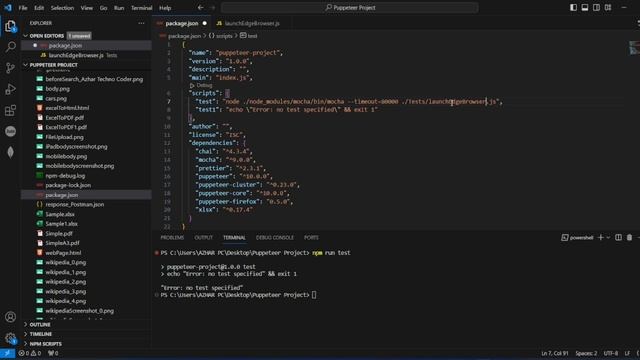Screen dimensions: 640x360
Task: Expand the NPM SCRIPTS section
Action: (x=45, y=344)
